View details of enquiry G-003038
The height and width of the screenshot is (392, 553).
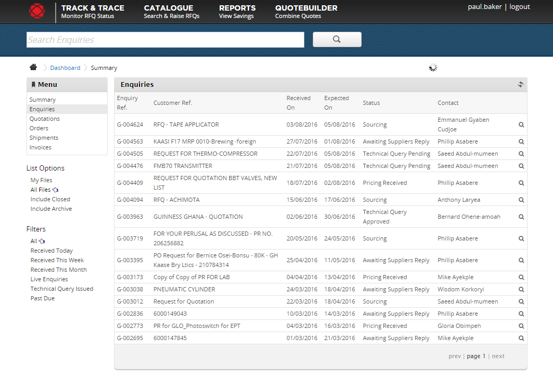521,289
